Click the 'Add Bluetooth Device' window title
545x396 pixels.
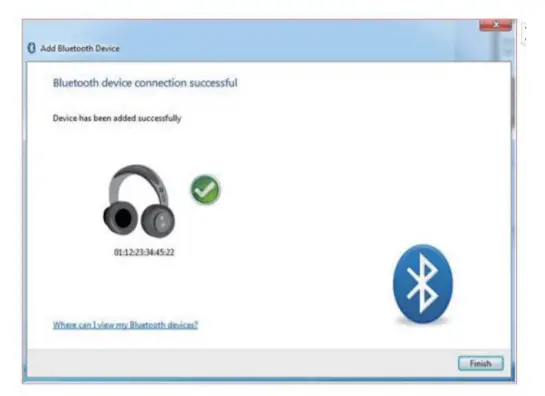click(x=80, y=48)
